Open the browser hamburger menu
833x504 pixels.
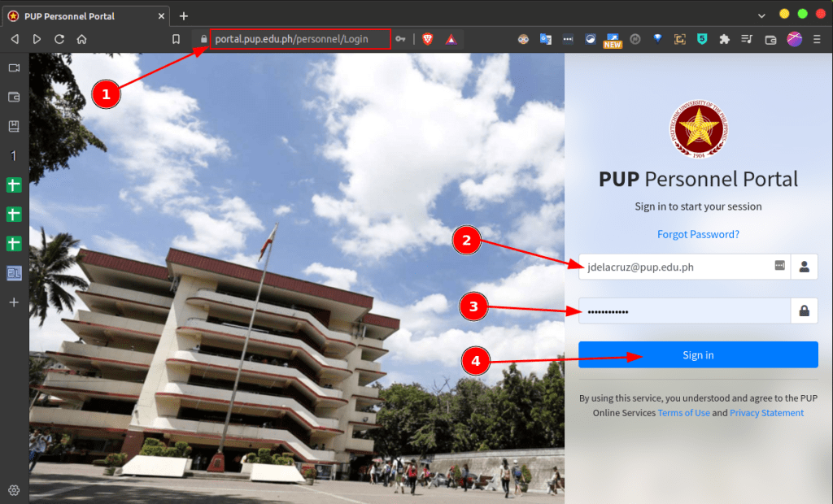click(818, 39)
